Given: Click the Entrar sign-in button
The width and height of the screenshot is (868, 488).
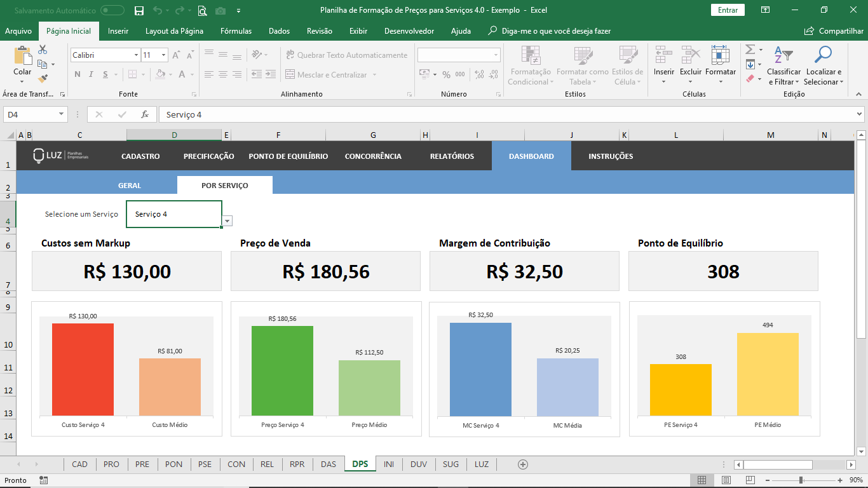Looking at the screenshot, I should click(728, 10).
